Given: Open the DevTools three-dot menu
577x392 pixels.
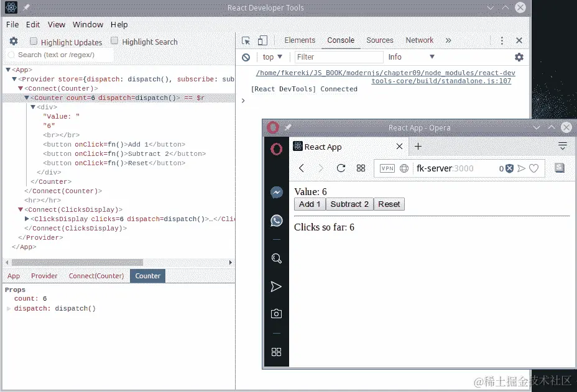Looking at the screenshot, I should 502,40.
